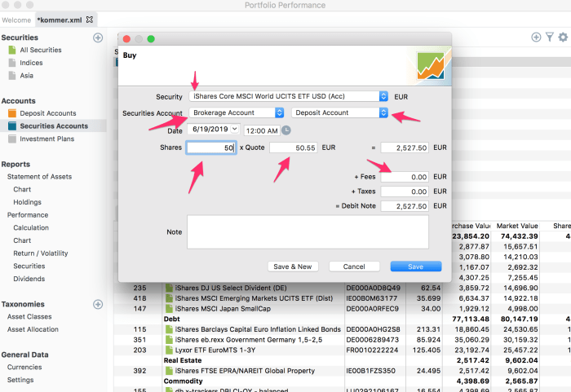The width and height of the screenshot is (571, 392).
Task: Open the filter funnel icon in toolbar
Action: pos(550,37)
